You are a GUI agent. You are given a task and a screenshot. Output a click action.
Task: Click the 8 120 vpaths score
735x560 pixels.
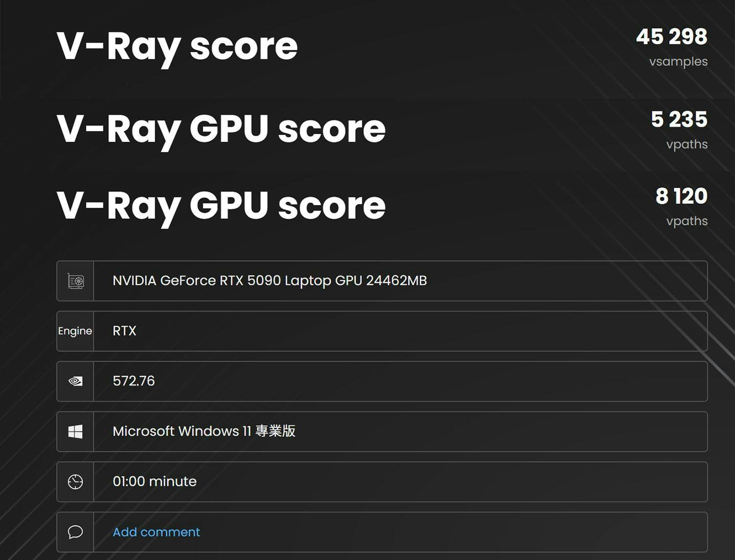(681, 196)
